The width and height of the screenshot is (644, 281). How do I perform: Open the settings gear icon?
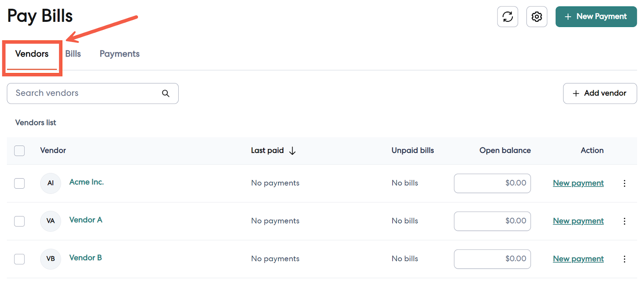click(x=537, y=17)
